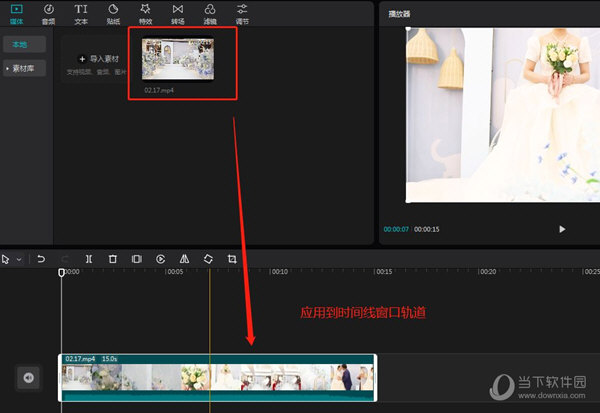600x413 pixels.
Task: Open the 滤镜 filters panel icon
Action: click(x=210, y=13)
